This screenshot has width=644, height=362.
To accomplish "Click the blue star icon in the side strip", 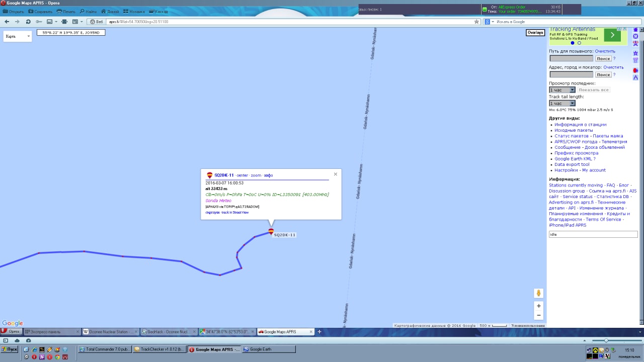I will click(x=635, y=53).
